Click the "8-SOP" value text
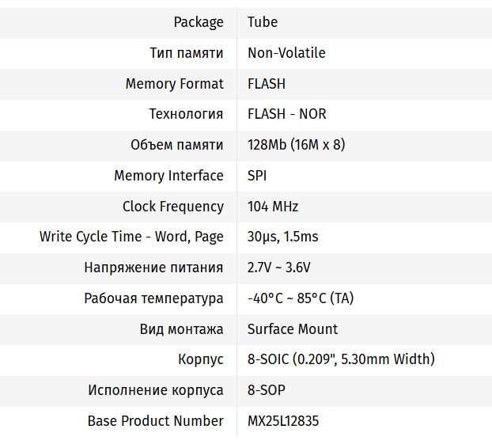 pyautogui.click(x=267, y=390)
